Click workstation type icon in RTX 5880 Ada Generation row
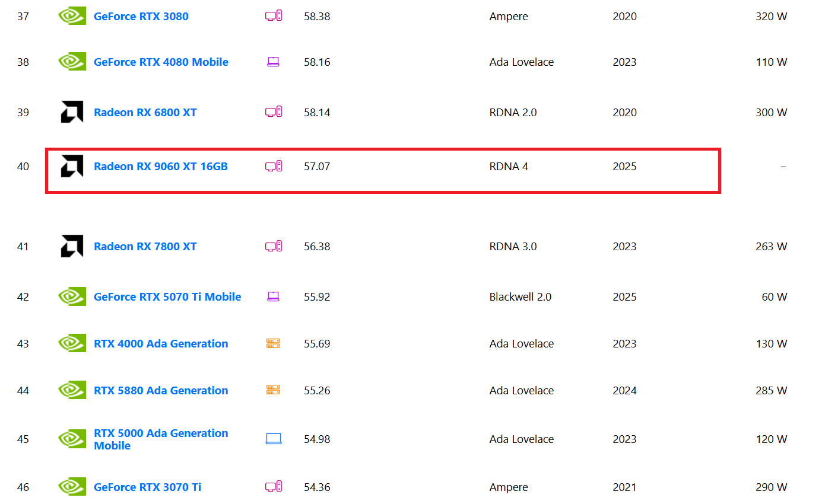This screenshot has width=822, height=504. (x=273, y=390)
